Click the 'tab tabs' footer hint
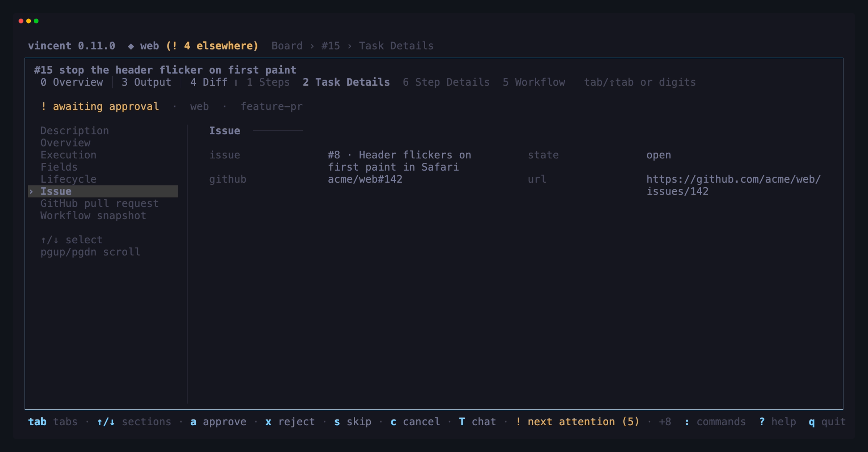This screenshot has width=868, height=452. coord(53,422)
